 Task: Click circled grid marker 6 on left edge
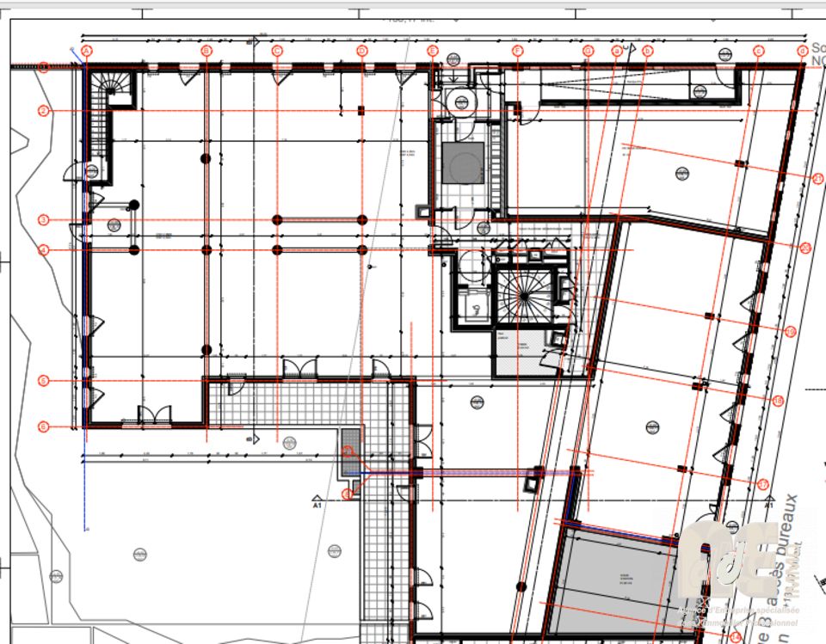pos(44,426)
